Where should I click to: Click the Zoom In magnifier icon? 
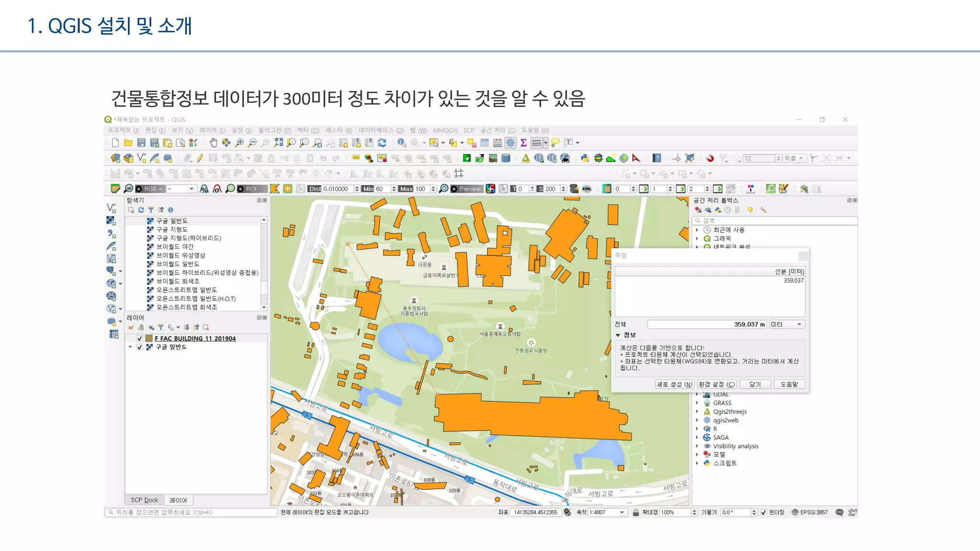pyautogui.click(x=240, y=143)
